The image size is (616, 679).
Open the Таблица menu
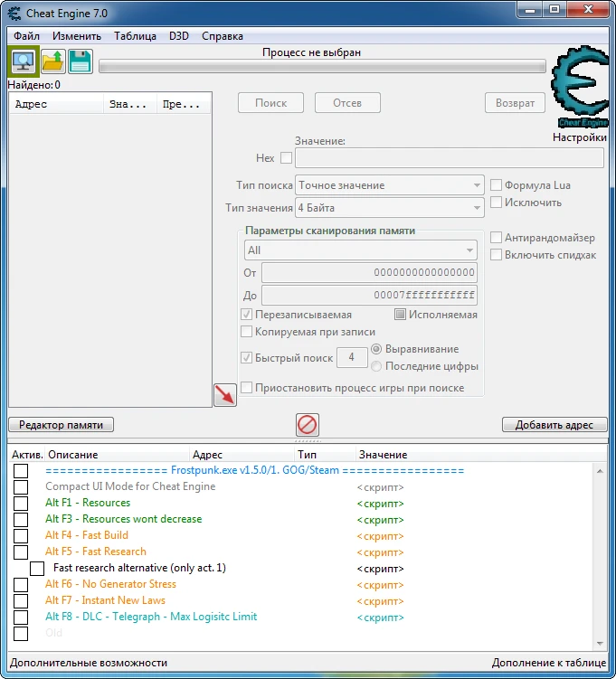pyautogui.click(x=135, y=36)
